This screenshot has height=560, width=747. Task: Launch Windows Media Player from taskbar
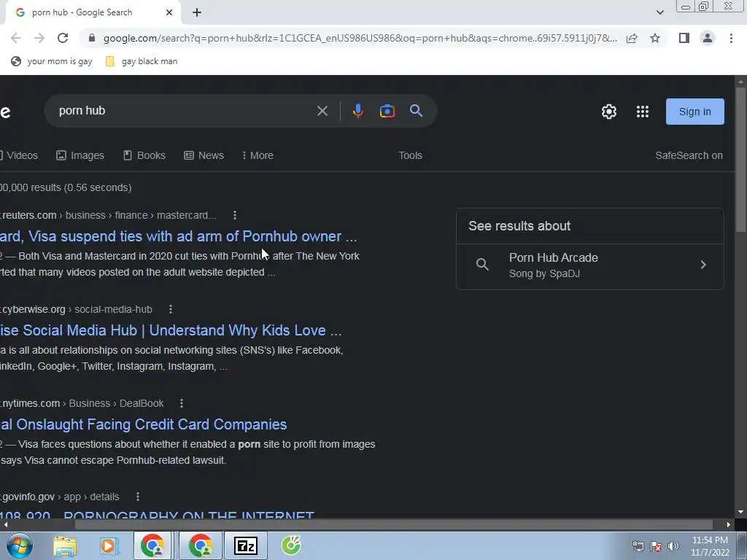point(108,545)
